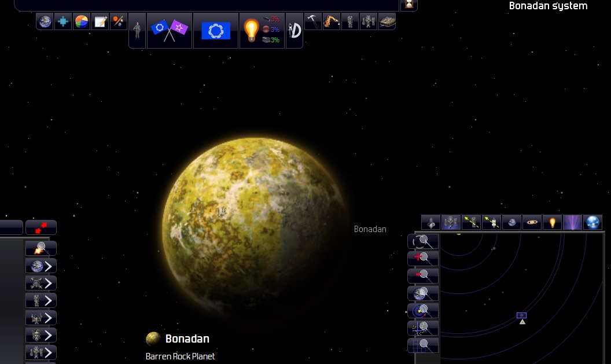Open the pie chart empire summary icon
This screenshot has height=364, width=611.
(82, 21)
